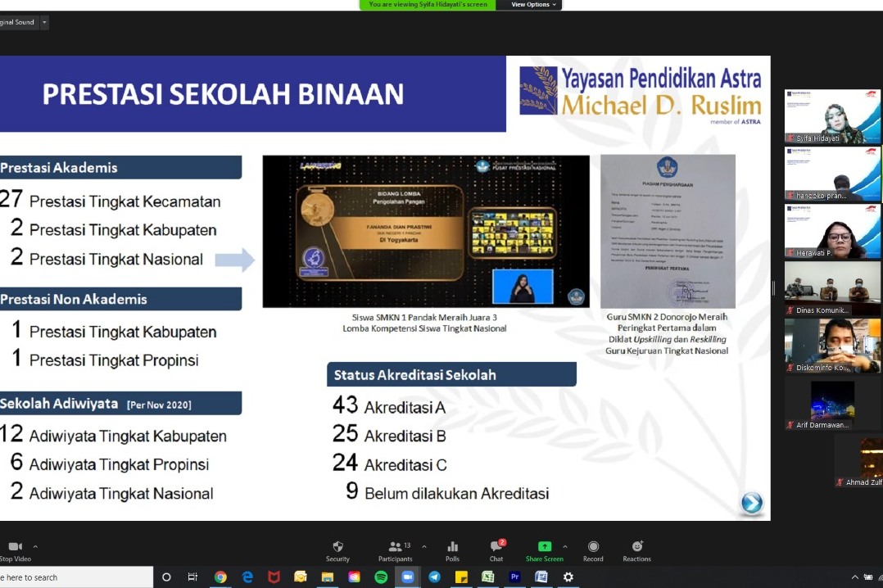Expand the Original Sound dropdown arrow
This screenshot has height=588, width=883.
(x=44, y=22)
